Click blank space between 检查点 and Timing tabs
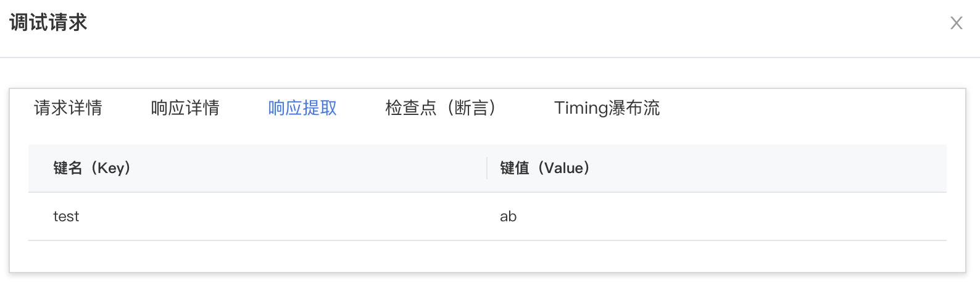This screenshot has height=288, width=980. (525, 108)
